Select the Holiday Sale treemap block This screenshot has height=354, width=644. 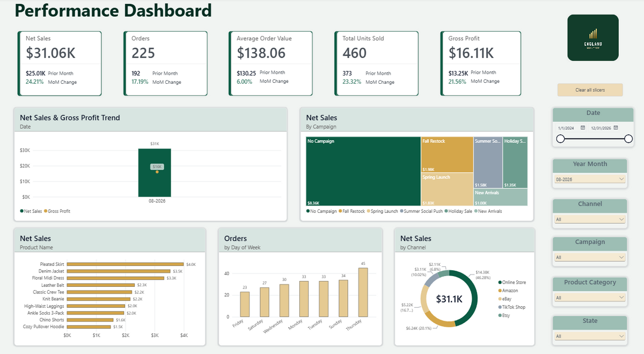(515, 162)
